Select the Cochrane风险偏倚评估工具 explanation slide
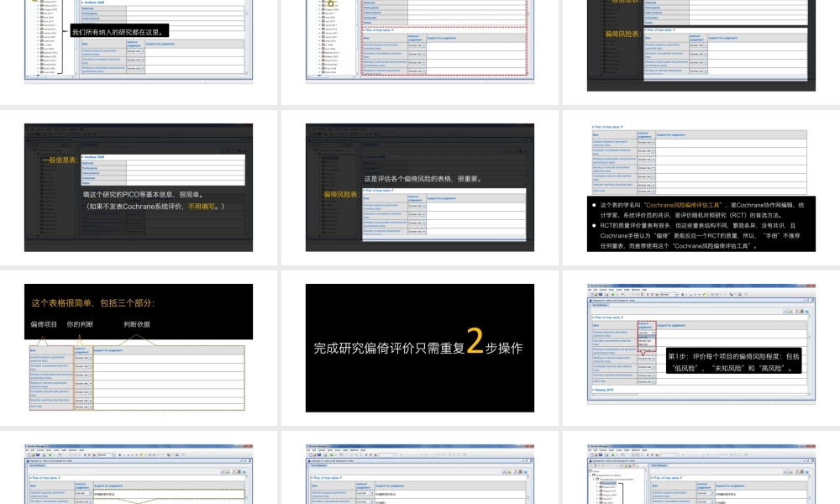 (x=701, y=187)
